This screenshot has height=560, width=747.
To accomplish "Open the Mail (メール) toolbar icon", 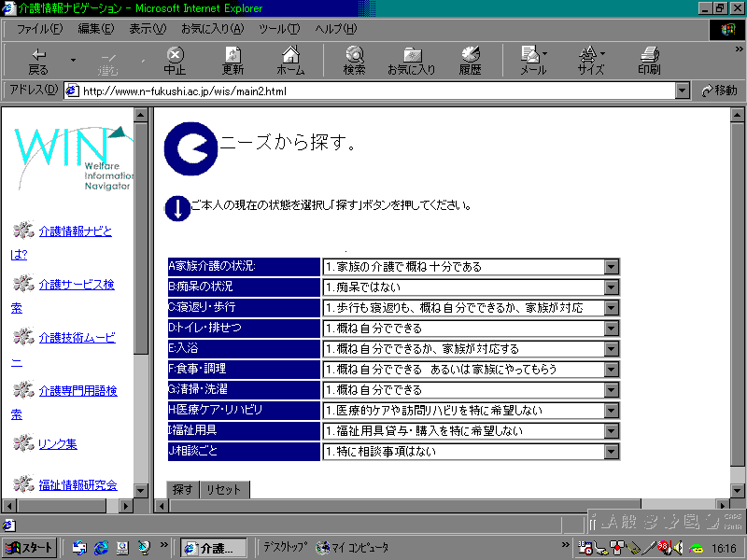I will point(533,61).
